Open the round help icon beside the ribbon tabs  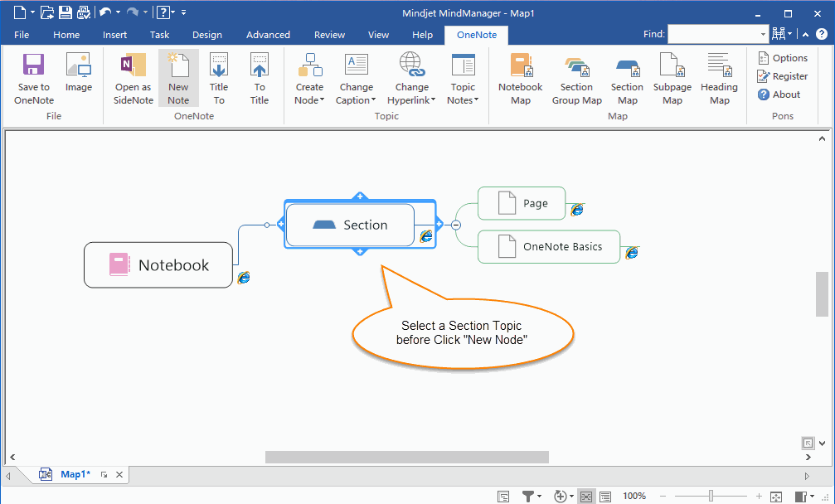822,34
